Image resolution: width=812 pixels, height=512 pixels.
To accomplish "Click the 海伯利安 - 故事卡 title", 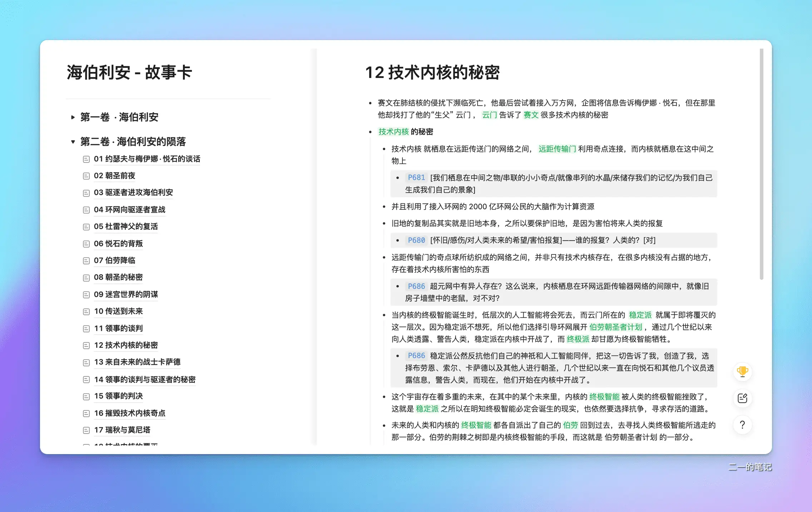I will (x=129, y=72).
